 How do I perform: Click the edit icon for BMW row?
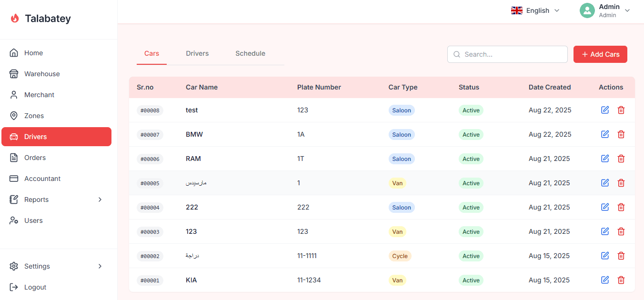point(605,134)
